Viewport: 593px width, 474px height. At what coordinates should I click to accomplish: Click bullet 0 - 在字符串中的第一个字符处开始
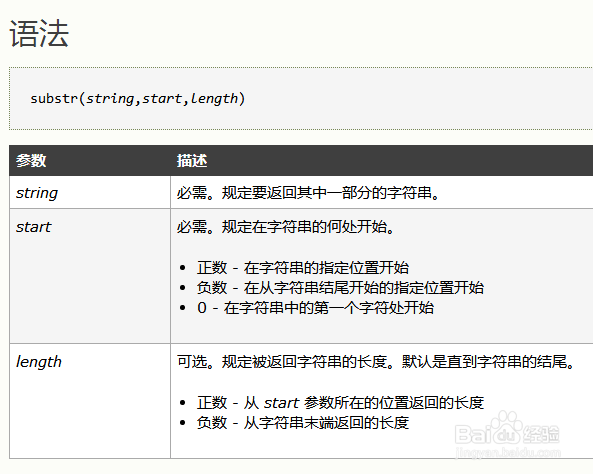tap(315, 308)
